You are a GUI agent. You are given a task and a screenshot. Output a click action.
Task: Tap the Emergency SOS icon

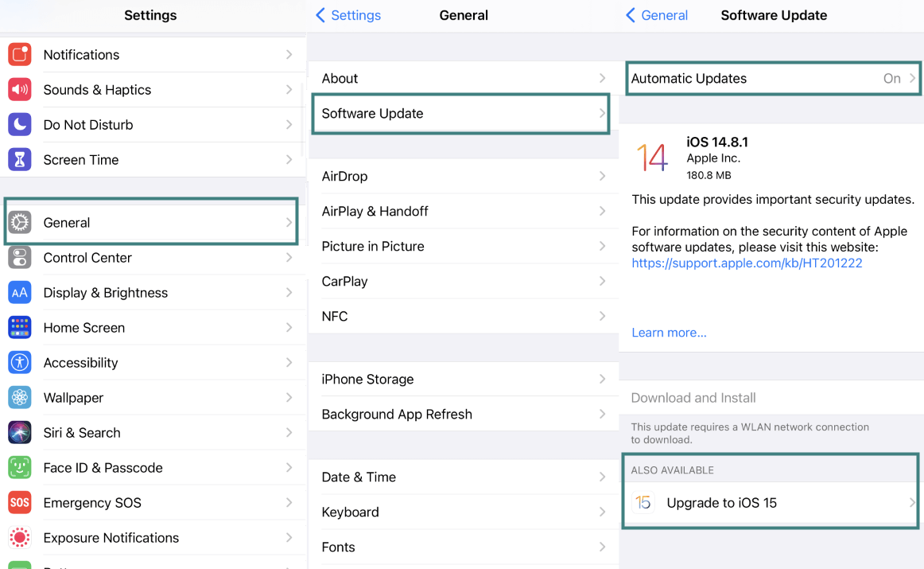(20, 502)
